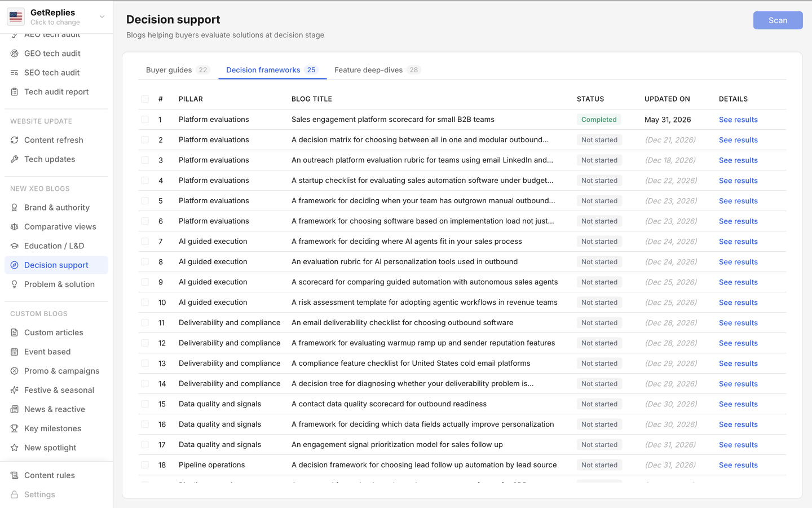
Task: Click the PILLAR column header
Action: click(191, 99)
